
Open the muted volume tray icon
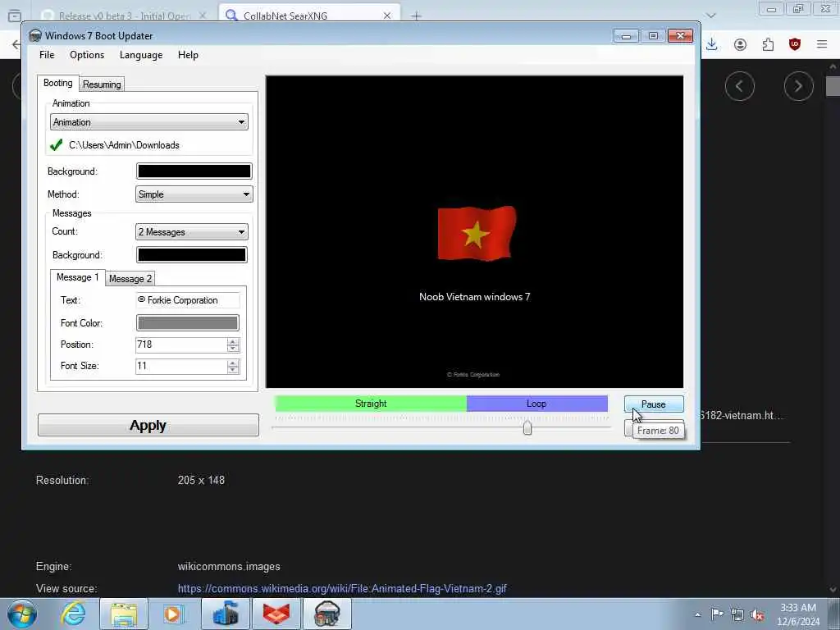(757, 614)
